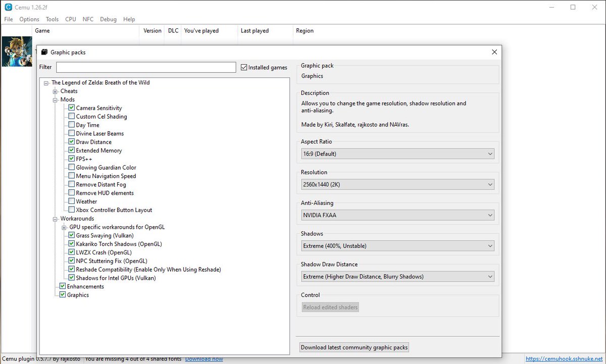Image resolution: width=606 pixels, height=364 pixels.
Task: Uncheck Grass Swaying (Vulkan) workaround
Action: point(72,235)
